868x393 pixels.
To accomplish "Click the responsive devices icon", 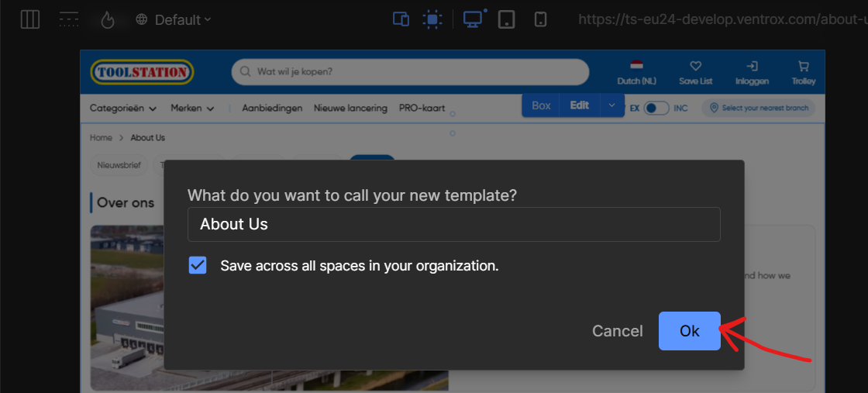I will [x=401, y=19].
